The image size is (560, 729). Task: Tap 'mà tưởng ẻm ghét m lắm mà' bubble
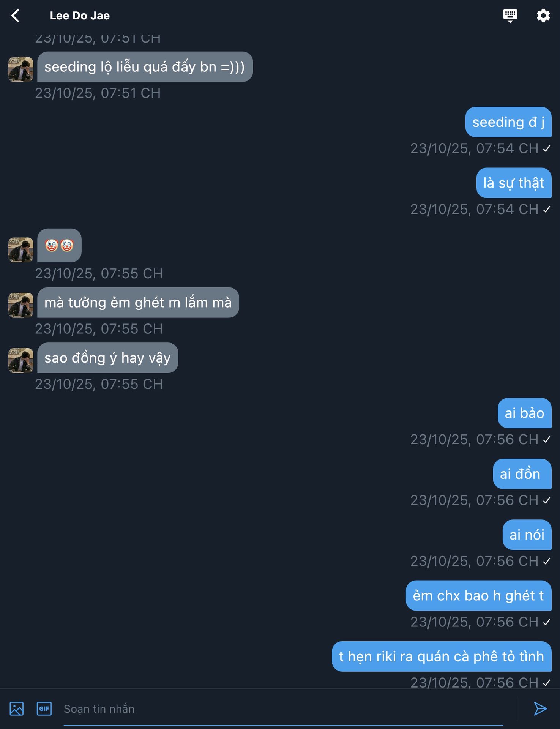coord(138,303)
